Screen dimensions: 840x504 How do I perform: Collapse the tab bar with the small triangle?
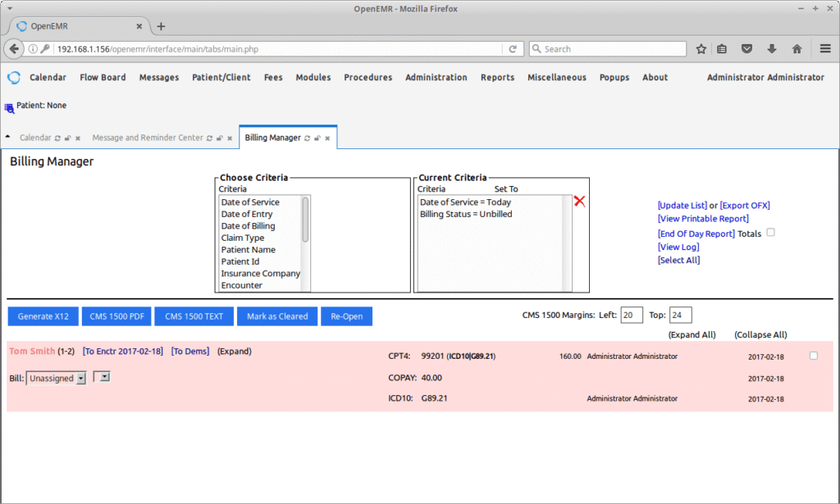[x=7, y=137]
